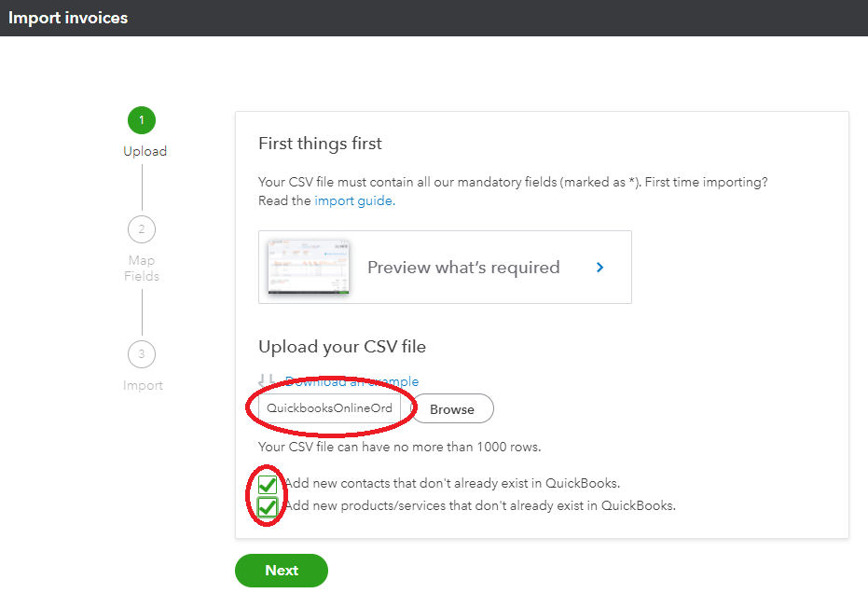Click Download an example link
This screenshot has height=593, width=868.
click(x=352, y=381)
